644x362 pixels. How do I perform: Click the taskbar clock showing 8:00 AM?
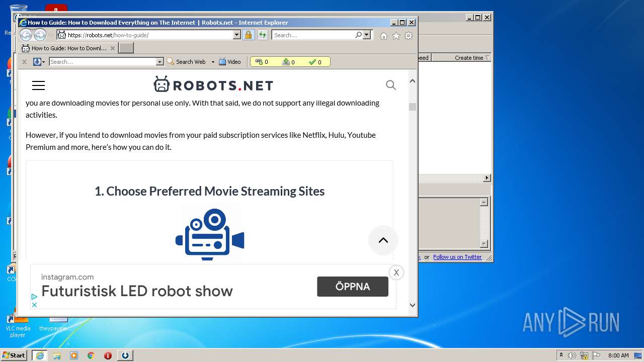tap(618, 355)
